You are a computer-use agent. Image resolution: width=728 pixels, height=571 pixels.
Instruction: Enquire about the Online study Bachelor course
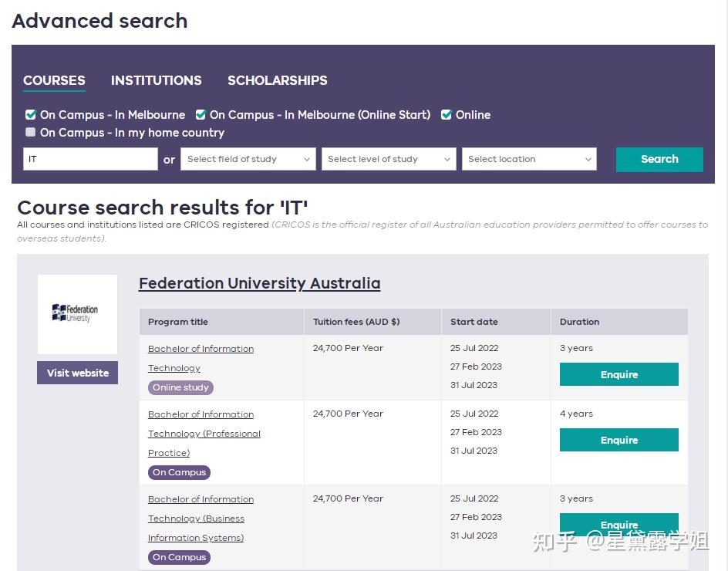click(x=618, y=374)
